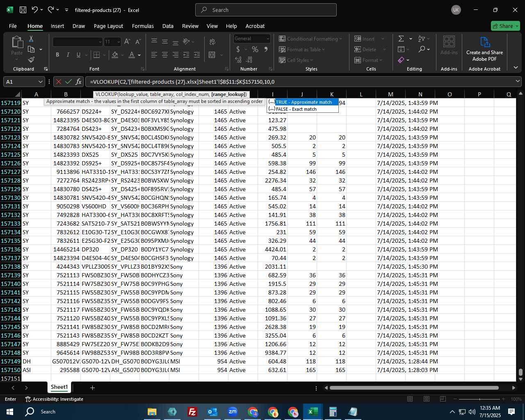Click the Cut scissors icon
525x420 pixels.
pyautogui.click(x=31, y=39)
